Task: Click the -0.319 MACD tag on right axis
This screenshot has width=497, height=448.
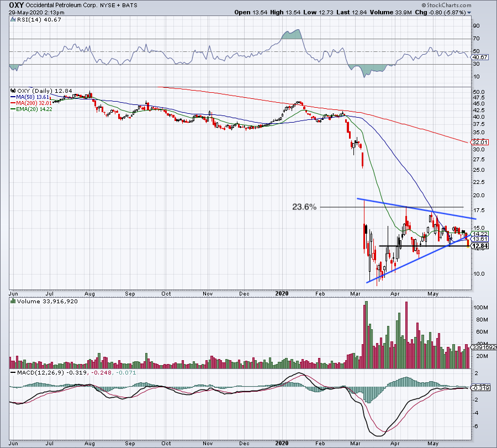Action: point(481,388)
